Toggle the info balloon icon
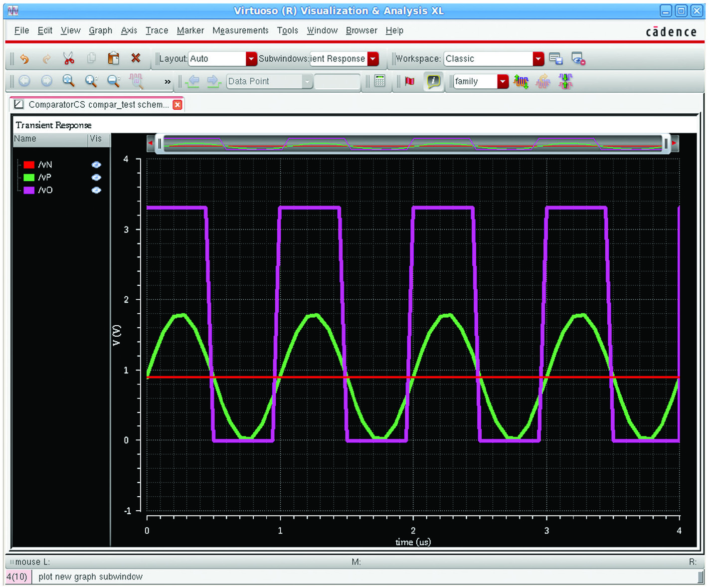 tap(433, 81)
